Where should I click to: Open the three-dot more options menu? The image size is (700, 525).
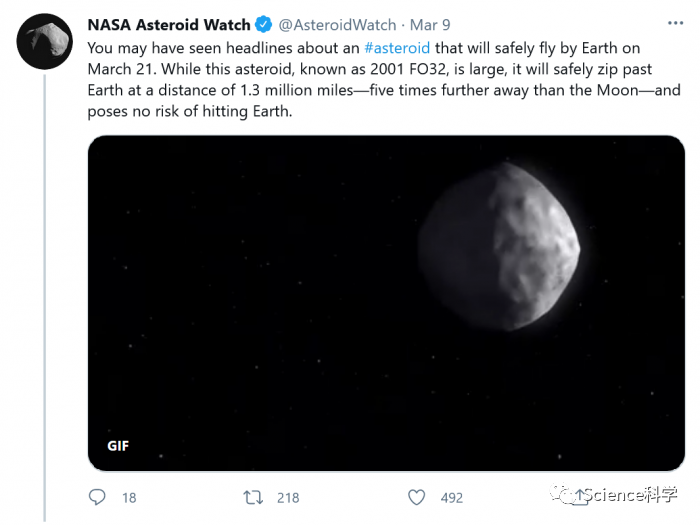pyautogui.click(x=675, y=23)
